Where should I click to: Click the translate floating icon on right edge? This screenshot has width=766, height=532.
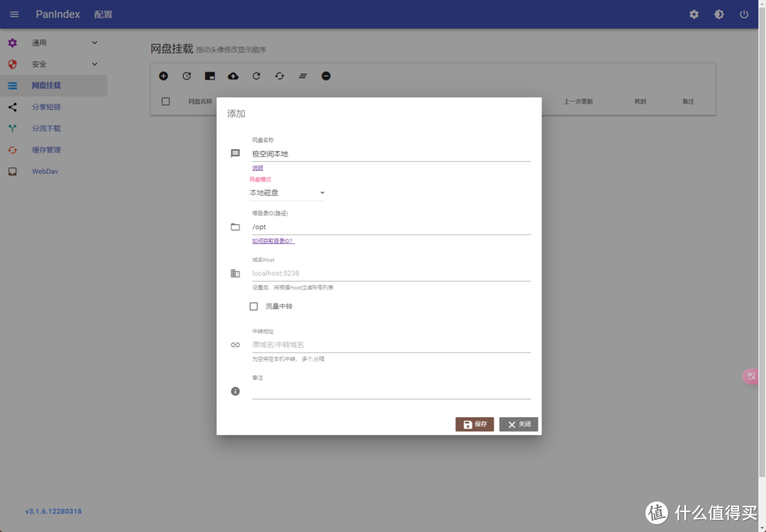[751, 376]
